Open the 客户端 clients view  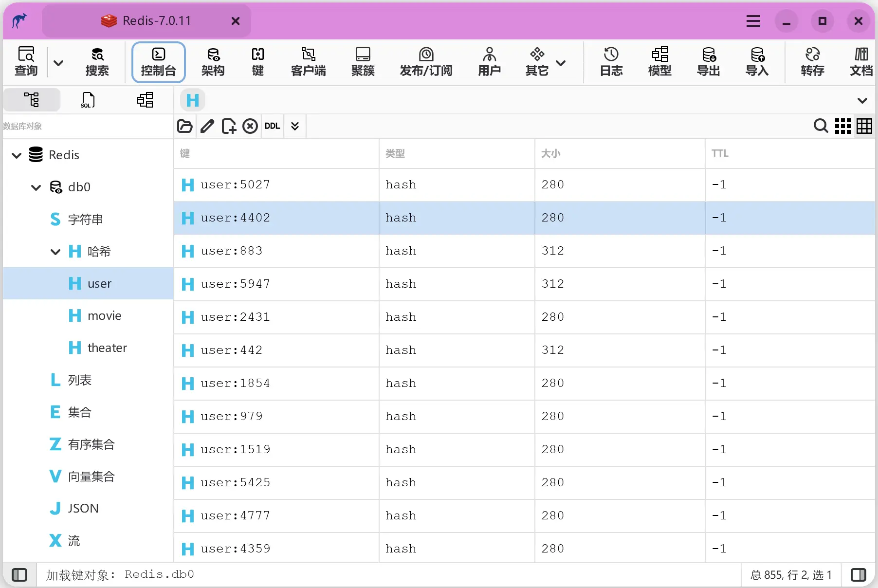[x=308, y=62]
